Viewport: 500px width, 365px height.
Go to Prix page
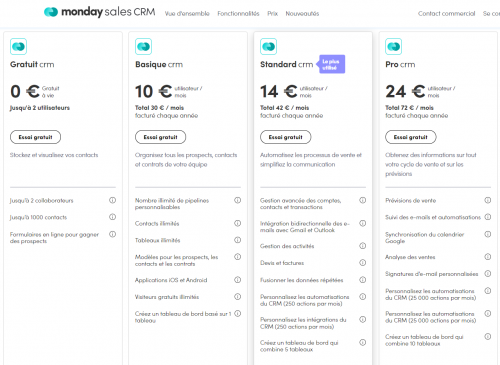point(272,14)
